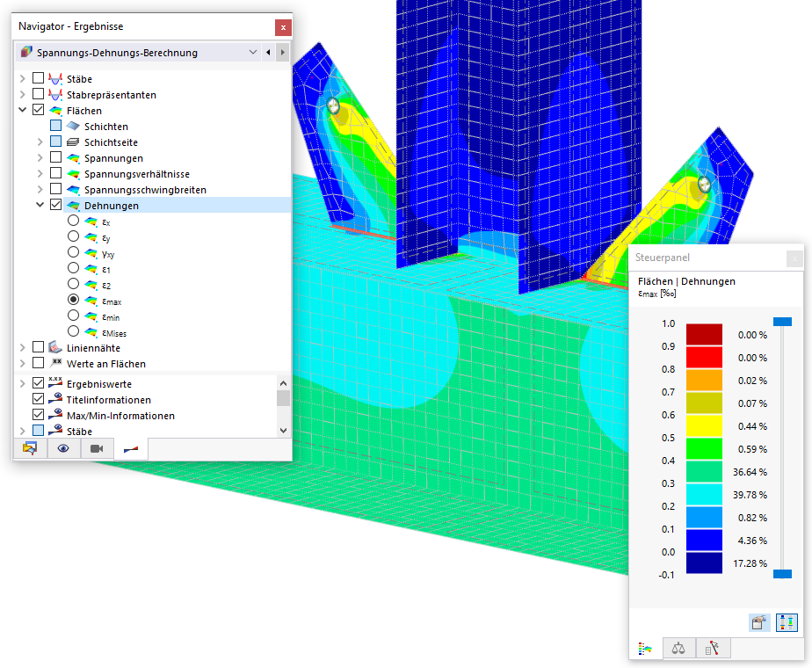812x668 pixels.
Task: Open the Steuerpanel filter tab
Action: click(712, 648)
